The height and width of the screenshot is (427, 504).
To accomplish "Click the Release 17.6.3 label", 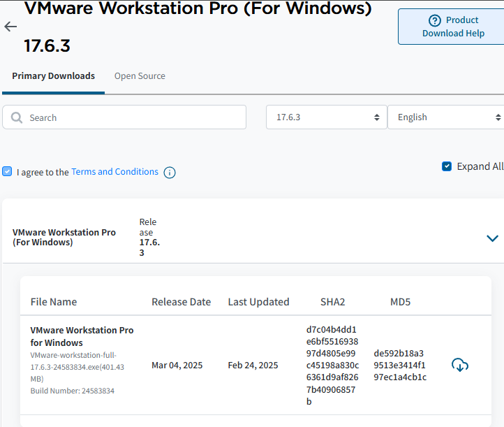I will pos(149,237).
